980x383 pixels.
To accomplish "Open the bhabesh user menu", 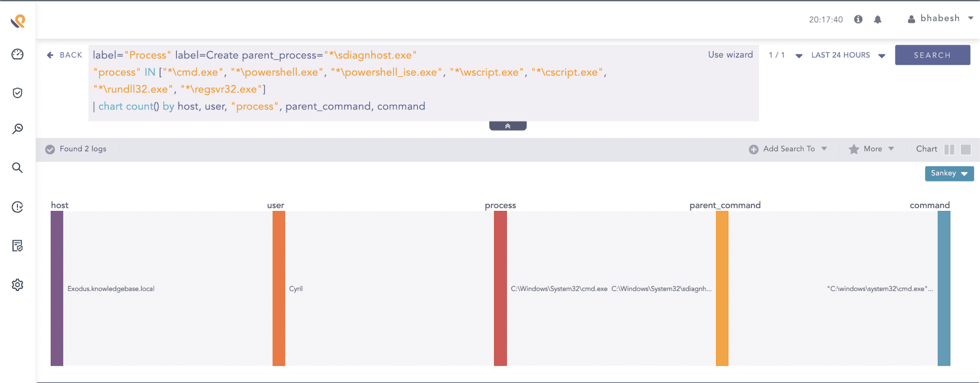I will coord(940,19).
